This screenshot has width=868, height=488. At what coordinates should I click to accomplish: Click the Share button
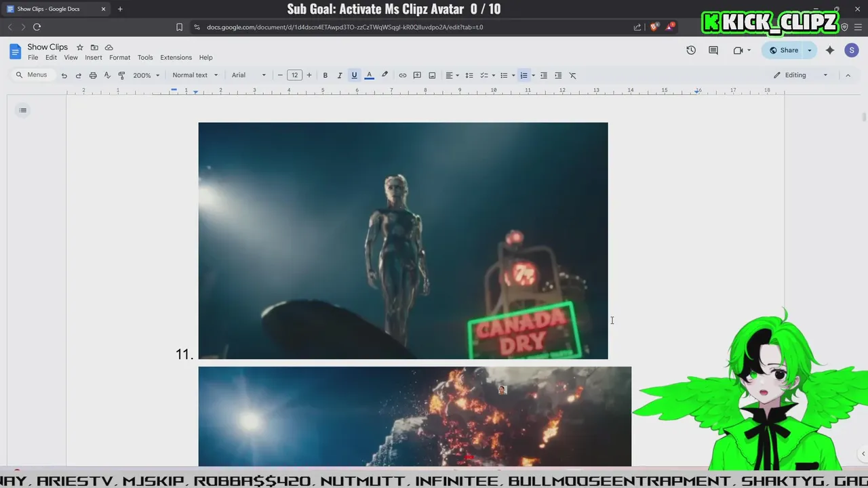pyautogui.click(x=783, y=50)
